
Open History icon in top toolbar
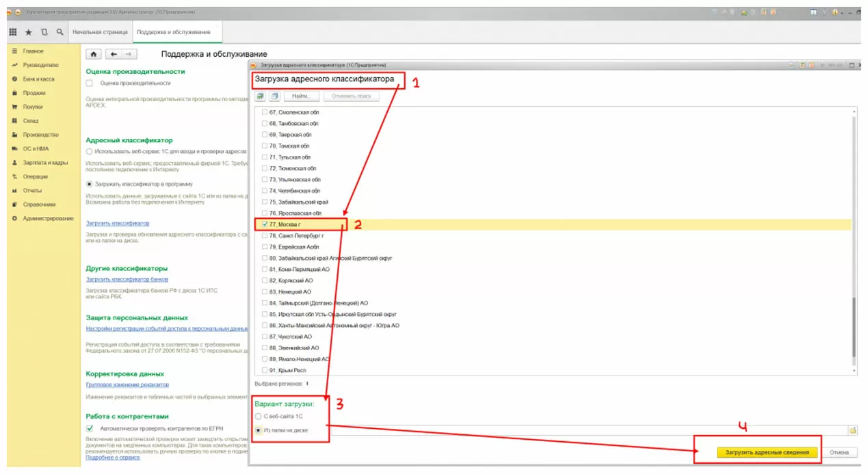[x=44, y=32]
